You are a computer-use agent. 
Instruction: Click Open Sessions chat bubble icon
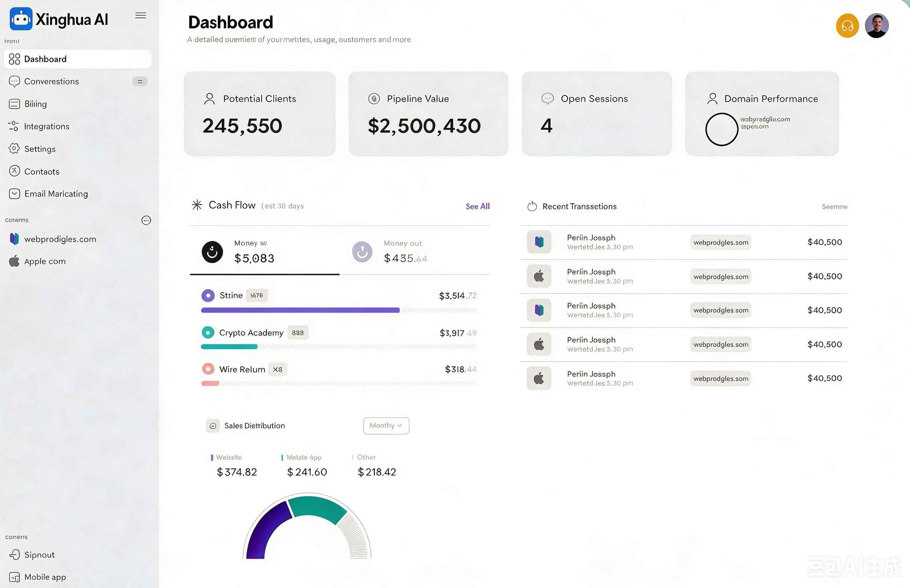tap(547, 99)
